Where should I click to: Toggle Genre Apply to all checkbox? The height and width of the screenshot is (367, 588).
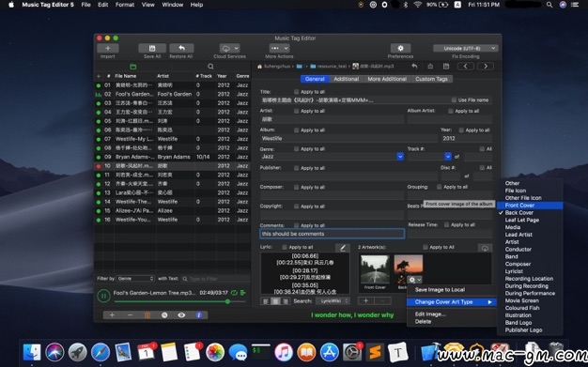[296, 148]
